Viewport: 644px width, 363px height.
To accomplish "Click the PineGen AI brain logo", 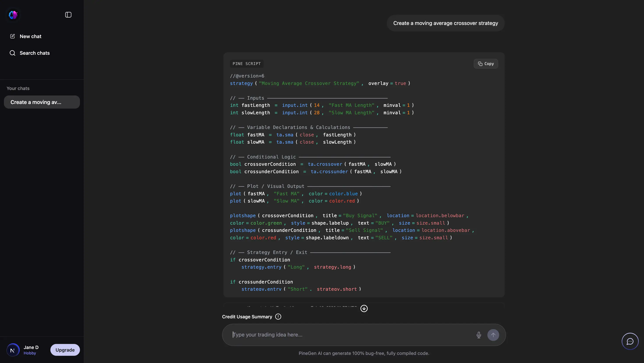I will 13,15.
